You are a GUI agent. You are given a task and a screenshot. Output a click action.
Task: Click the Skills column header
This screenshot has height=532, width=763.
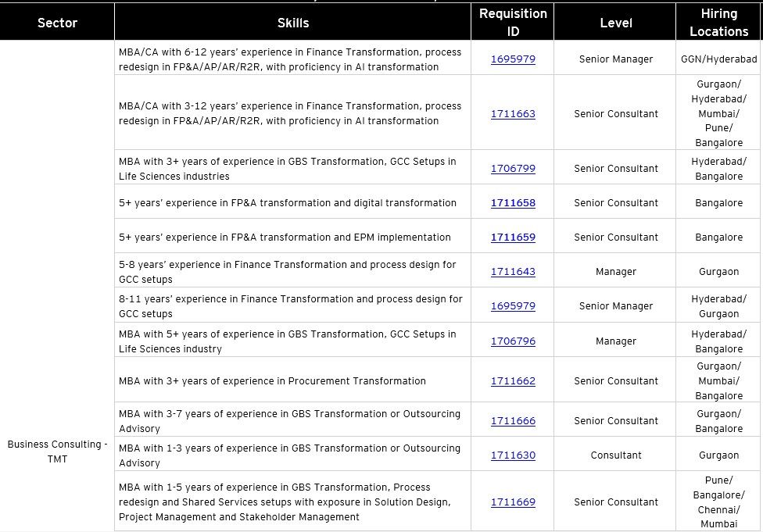click(293, 22)
